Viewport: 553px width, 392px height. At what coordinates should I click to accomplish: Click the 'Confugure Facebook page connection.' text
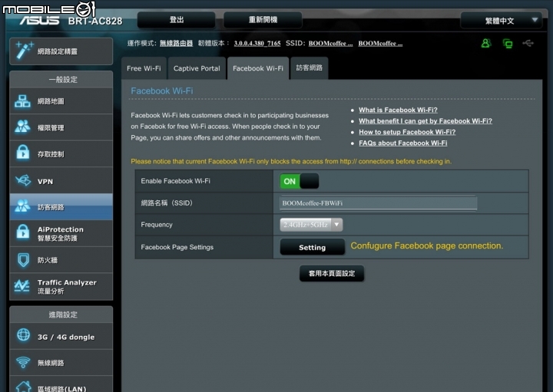click(427, 245)
